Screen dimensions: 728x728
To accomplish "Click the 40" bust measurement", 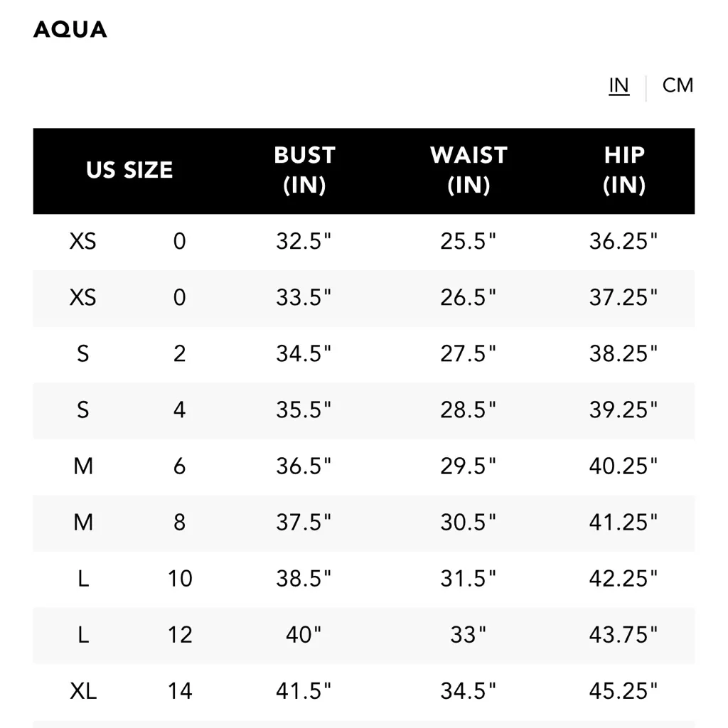I will (x=304, y=635).
